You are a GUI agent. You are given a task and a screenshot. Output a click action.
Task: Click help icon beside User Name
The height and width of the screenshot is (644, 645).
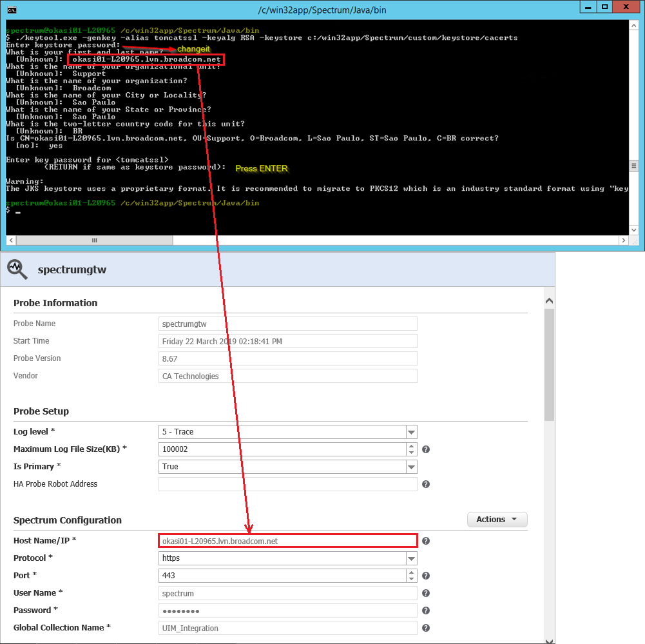426,593
